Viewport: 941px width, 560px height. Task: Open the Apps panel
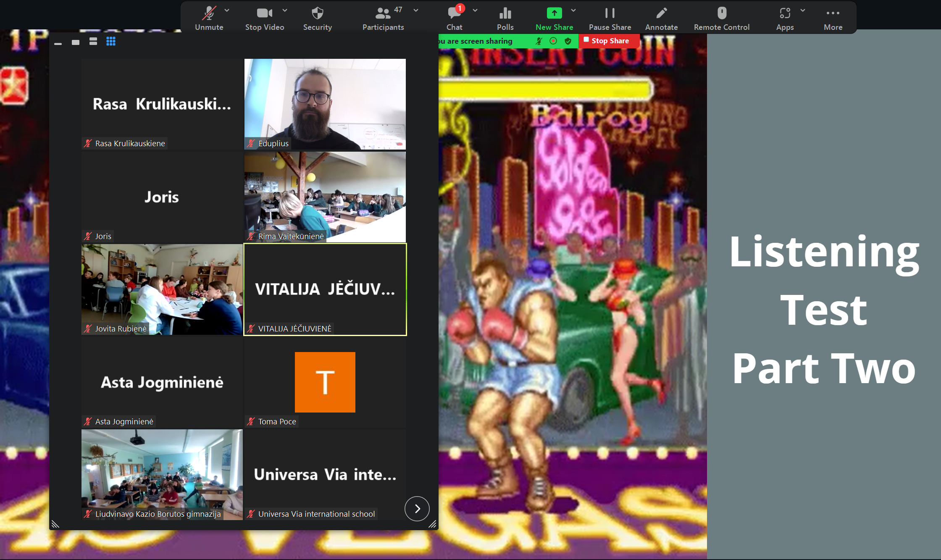click(784, 13)
